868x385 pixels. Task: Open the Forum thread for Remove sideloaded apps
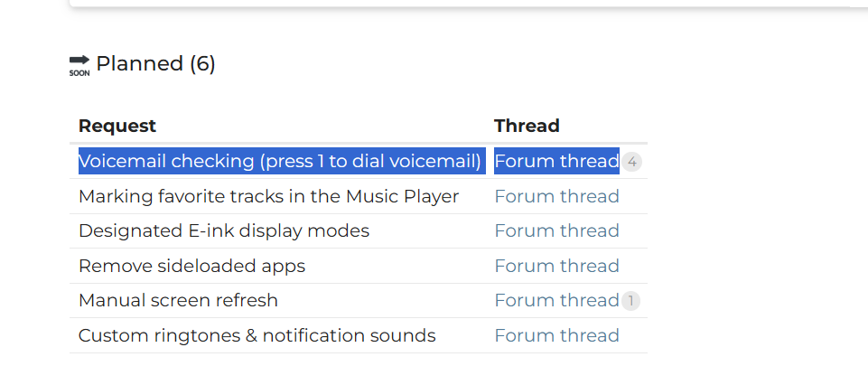pos(556,267)
